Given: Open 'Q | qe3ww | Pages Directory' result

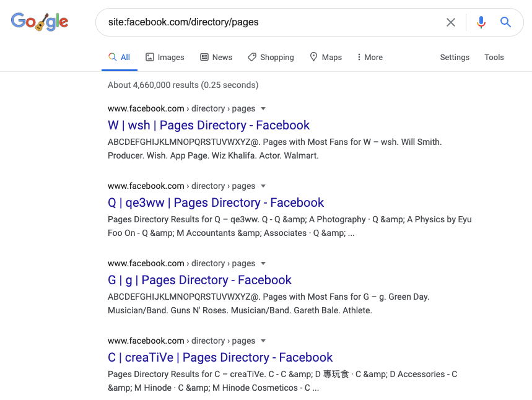Looking at the screenshot, I should 216,202.
